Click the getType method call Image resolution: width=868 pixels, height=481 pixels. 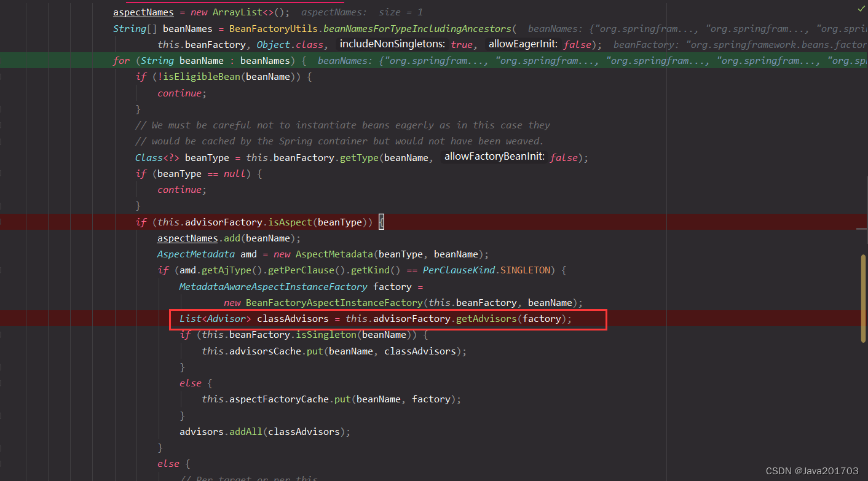point(359,157)
